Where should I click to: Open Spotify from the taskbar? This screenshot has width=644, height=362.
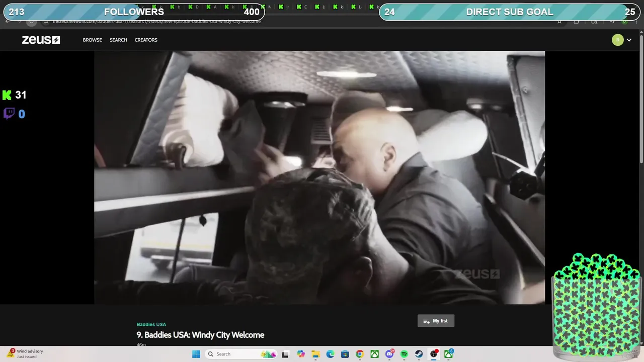click(404, 354)
